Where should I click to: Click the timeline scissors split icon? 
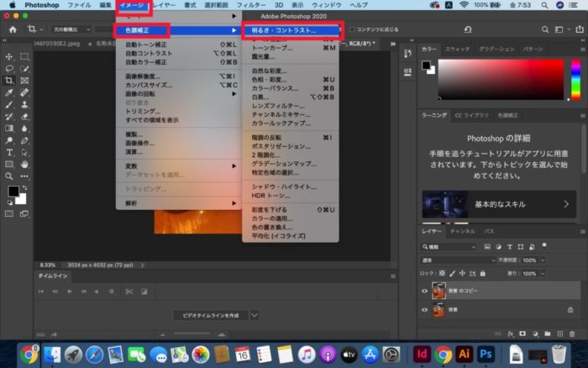[129, 292]
